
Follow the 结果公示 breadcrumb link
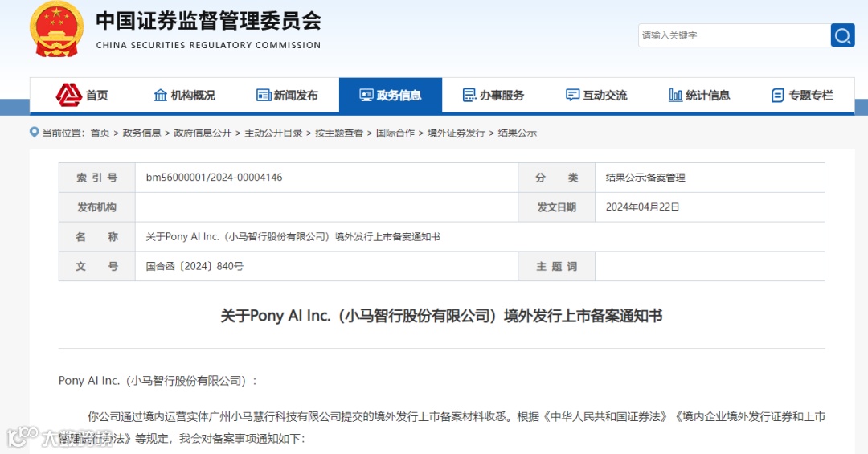coord(517,133)
